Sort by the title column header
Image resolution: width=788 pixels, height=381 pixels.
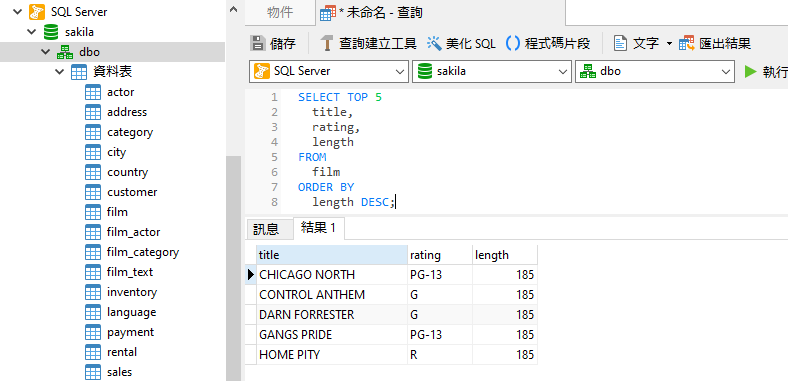click(x=332, y=255)
